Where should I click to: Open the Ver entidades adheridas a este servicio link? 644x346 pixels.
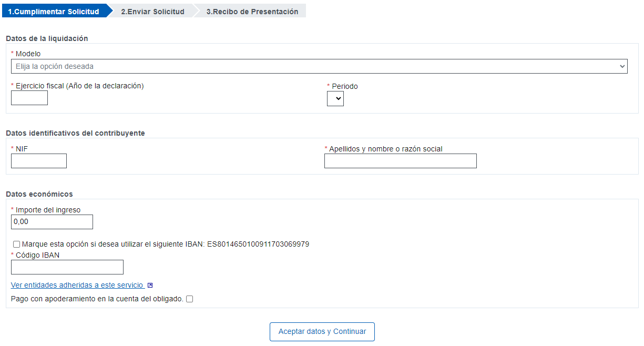[x=77, y=285]
